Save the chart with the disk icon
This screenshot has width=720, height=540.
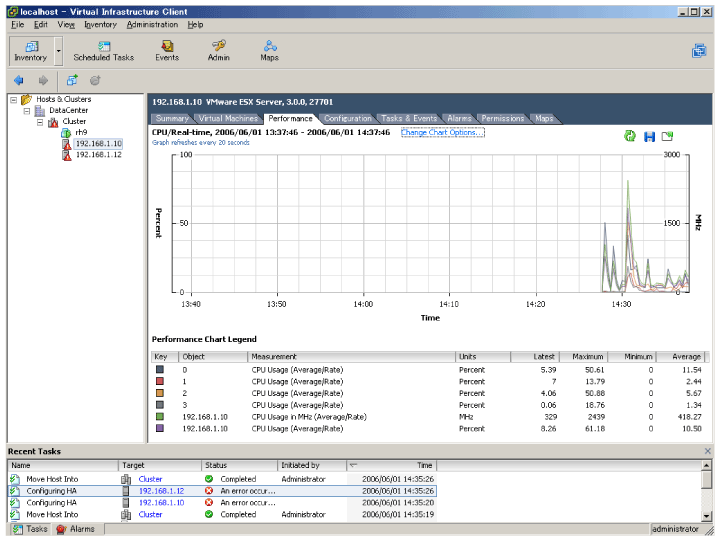(649, 136)
